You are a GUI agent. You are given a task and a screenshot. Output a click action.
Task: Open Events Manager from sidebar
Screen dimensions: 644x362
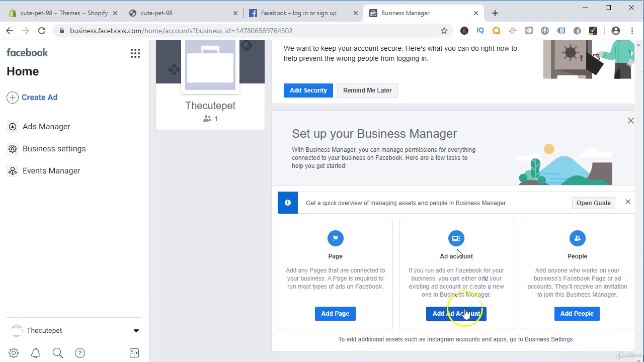[x=51, y=171]
